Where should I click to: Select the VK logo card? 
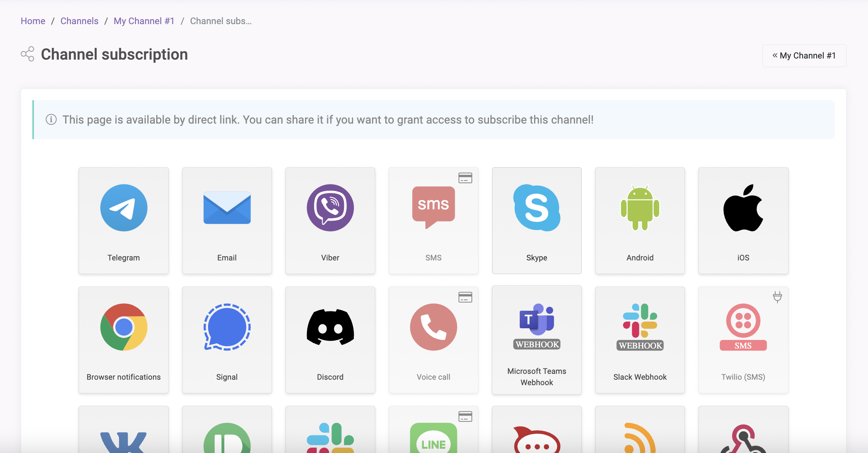(x=123, y=430)
